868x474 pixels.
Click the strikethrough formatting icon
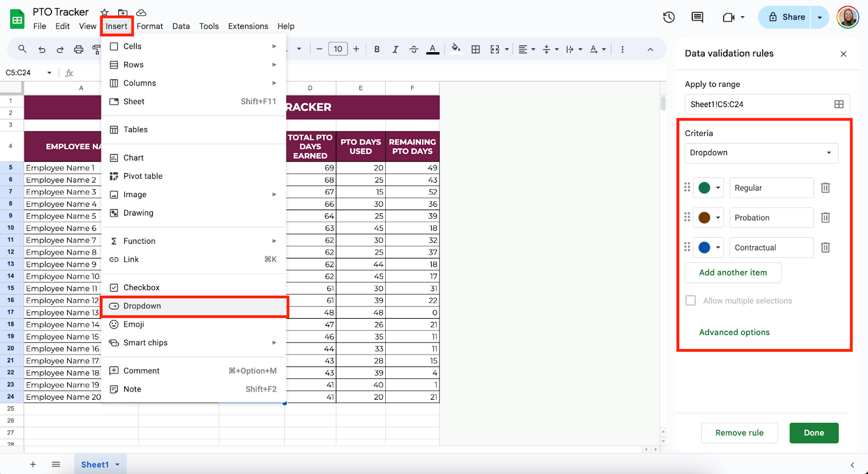[x=413, y=49]
